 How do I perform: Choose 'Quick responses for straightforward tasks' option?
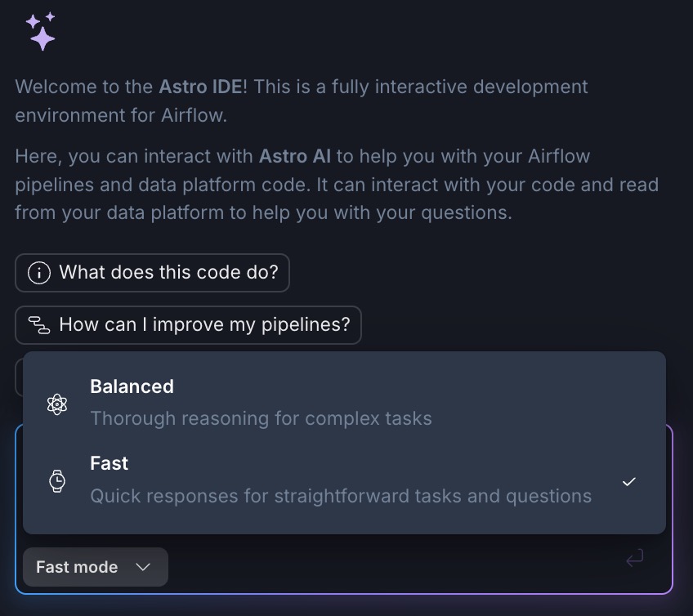[x=340, y=496]
